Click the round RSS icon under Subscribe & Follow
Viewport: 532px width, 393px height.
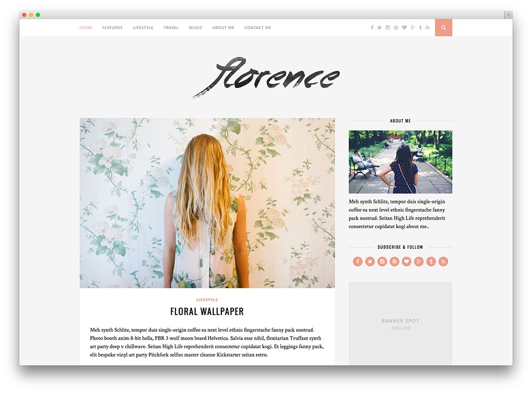[443, 261]
